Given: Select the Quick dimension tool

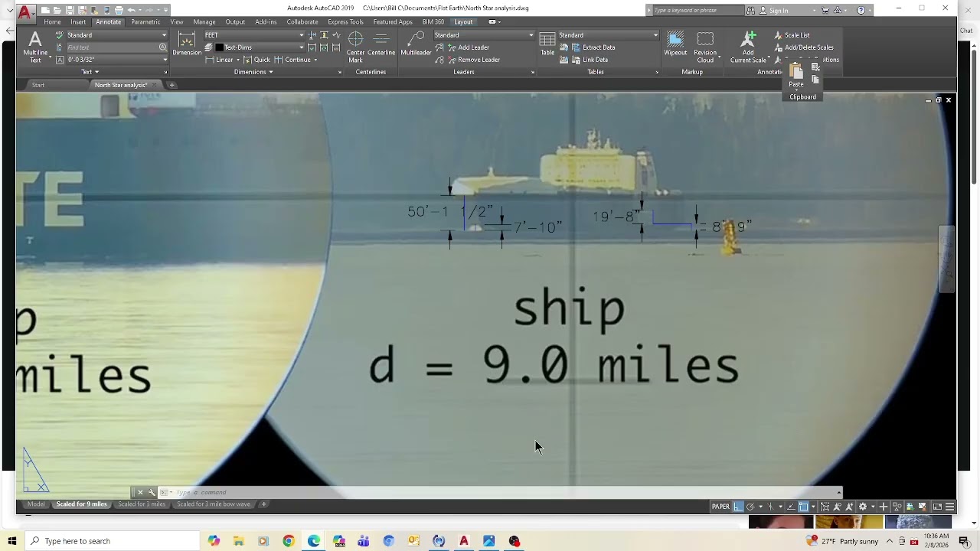Looking at the screenshot, I should click(x=257, y=60).
